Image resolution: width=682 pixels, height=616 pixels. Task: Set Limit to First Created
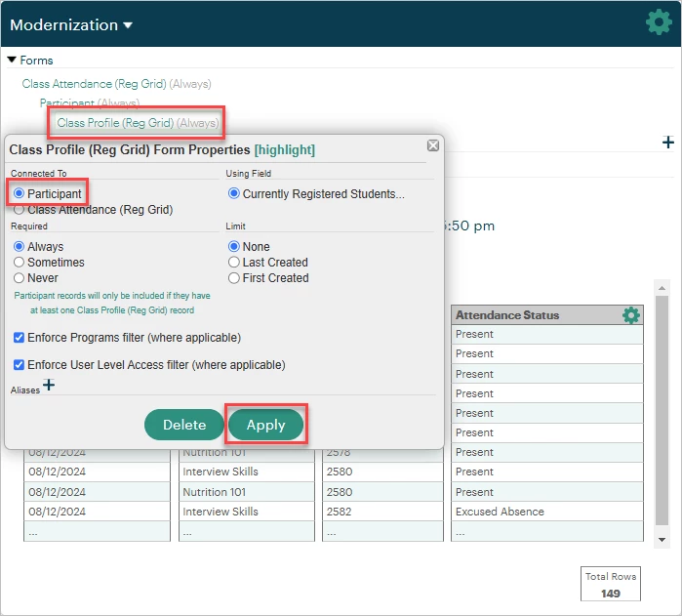(x=233, y=278)
